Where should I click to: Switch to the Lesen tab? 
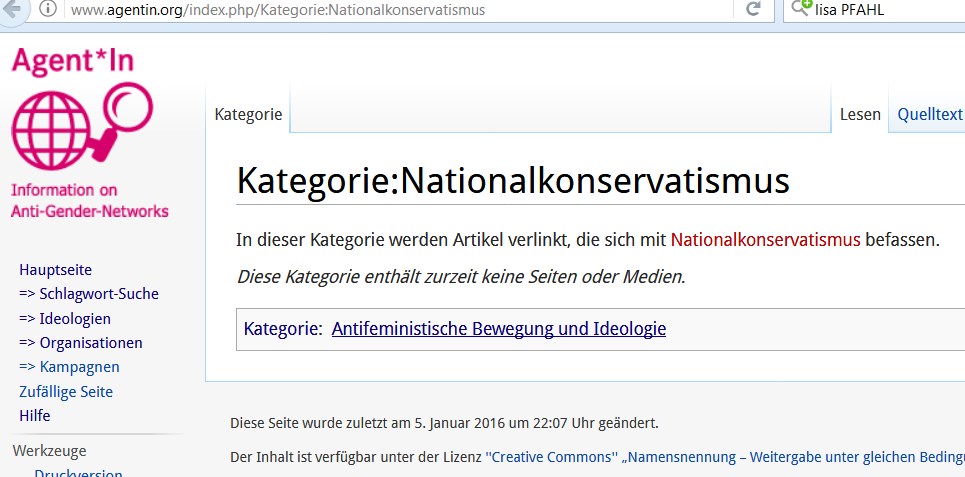860,114
